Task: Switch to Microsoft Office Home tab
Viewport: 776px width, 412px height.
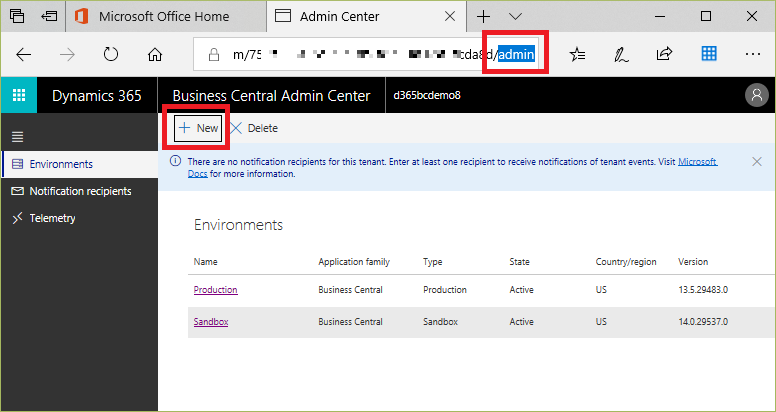Action: click(164, 16)
